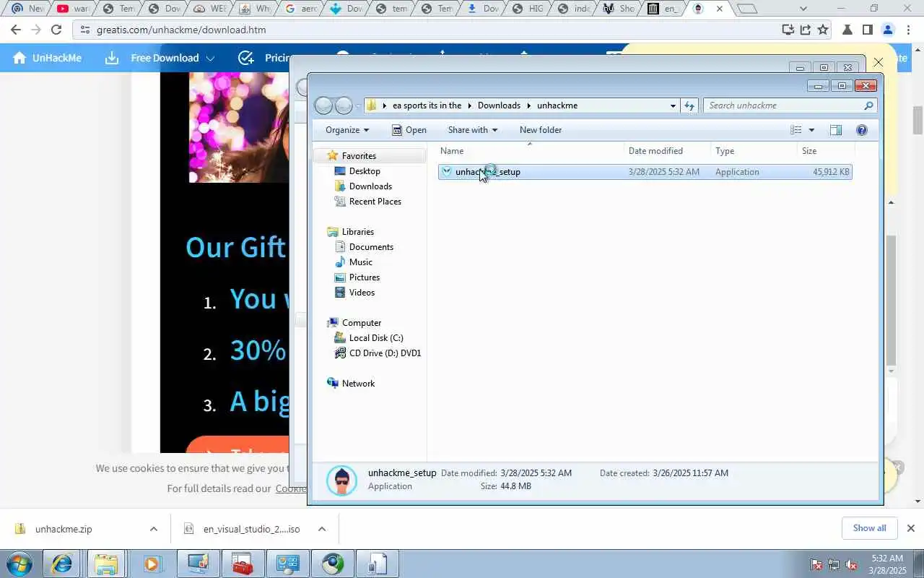Reload the greatis.com page

(56, 30)
